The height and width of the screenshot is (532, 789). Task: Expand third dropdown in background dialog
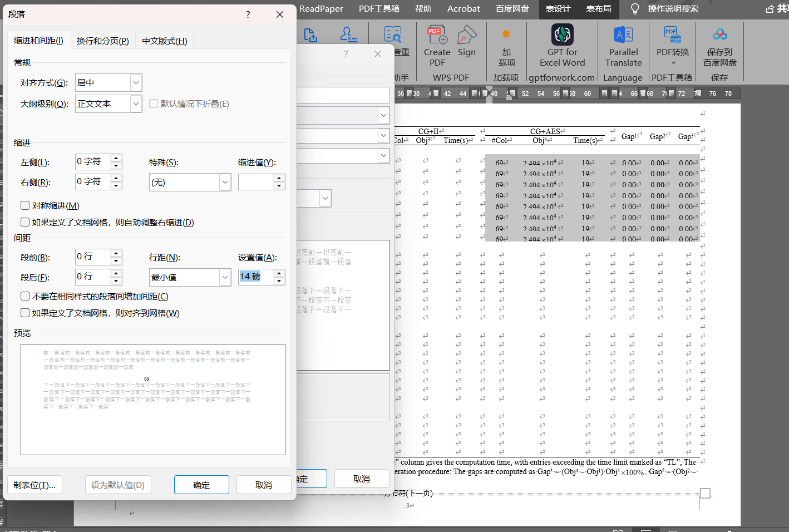[383, 156]
